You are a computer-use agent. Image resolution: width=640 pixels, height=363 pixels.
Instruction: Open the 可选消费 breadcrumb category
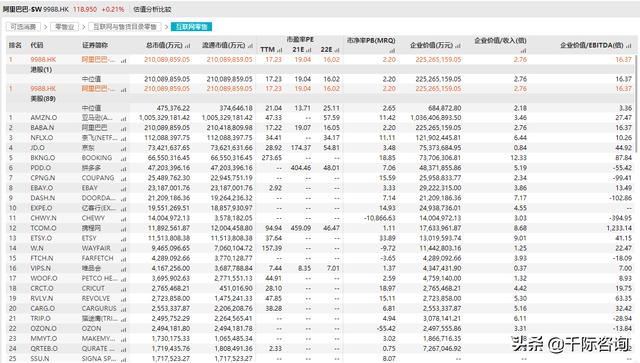pos(23,27)
